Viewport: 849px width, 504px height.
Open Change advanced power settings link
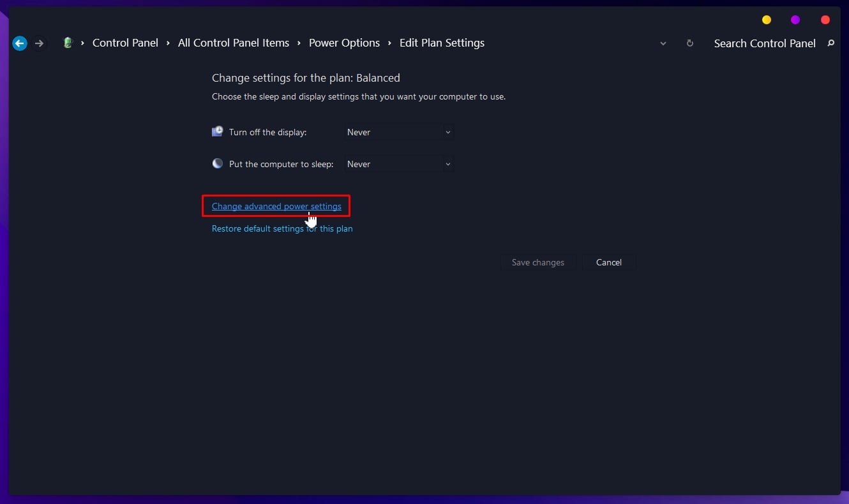click(276, 206)
